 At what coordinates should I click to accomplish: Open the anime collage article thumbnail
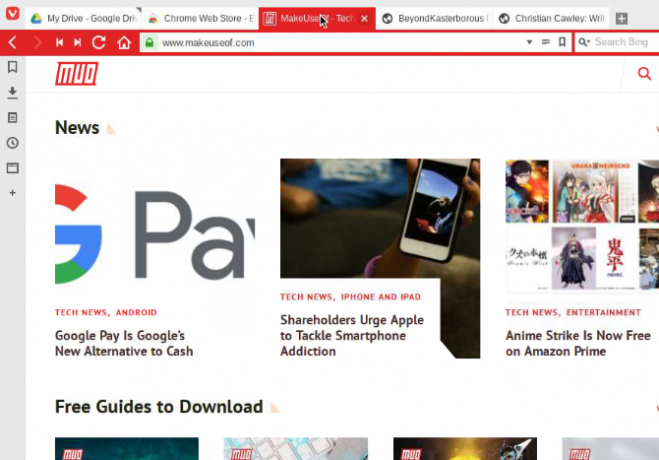(x=582, y=226)
